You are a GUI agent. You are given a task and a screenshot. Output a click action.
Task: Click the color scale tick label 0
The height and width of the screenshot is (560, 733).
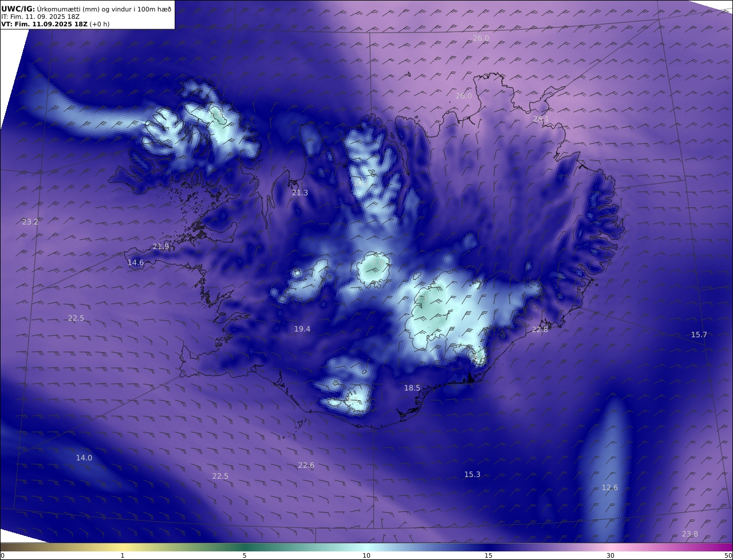[2, 556]
